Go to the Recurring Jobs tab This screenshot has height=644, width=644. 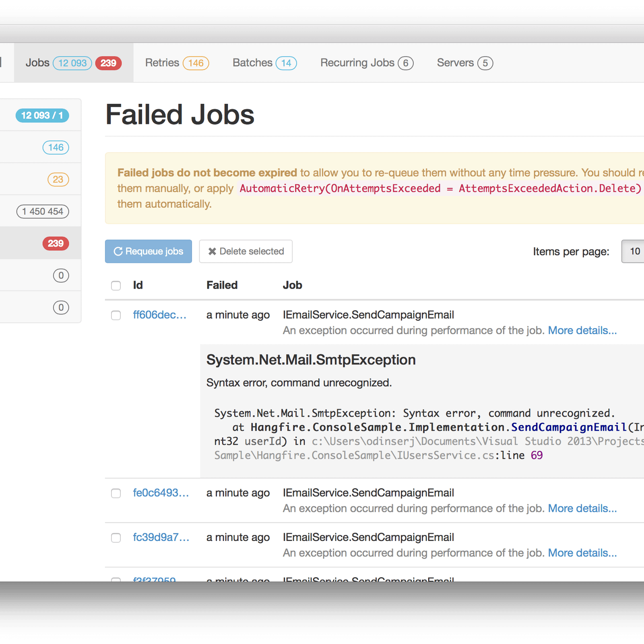point(366,63)
